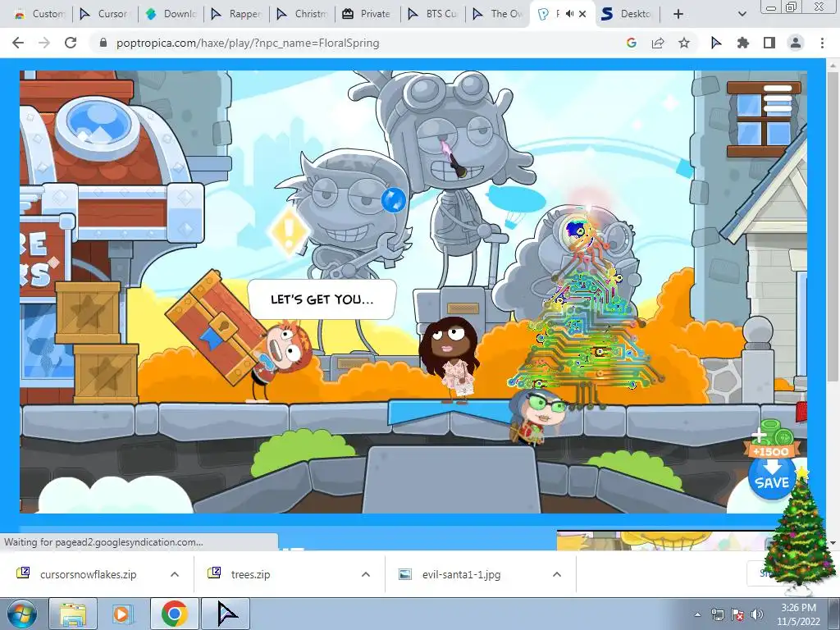Click the pink-dressed player avatar
Viewport: 840px width, 630px height.
pyautogui.click(x=450, y=358)
